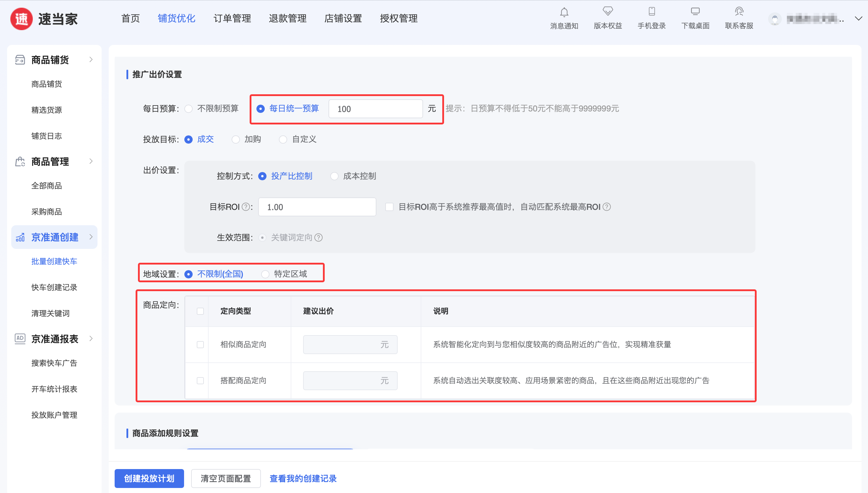Open 快车创建记录 in sidebar

click(54, 287)
